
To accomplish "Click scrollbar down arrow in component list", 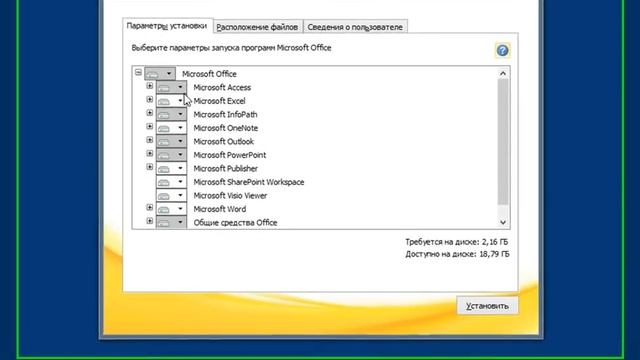I will pos(503,222).
